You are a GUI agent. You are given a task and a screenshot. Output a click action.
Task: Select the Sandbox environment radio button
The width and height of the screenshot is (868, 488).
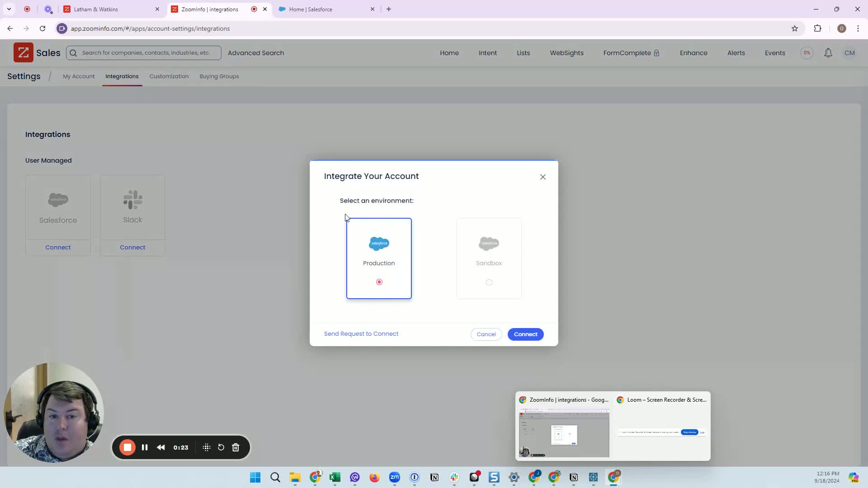(489, 282)
